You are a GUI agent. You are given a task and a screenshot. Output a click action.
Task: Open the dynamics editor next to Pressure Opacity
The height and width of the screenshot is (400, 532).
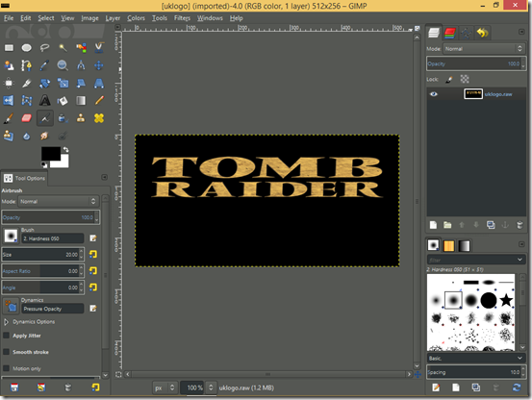click(x=93, y=308)
